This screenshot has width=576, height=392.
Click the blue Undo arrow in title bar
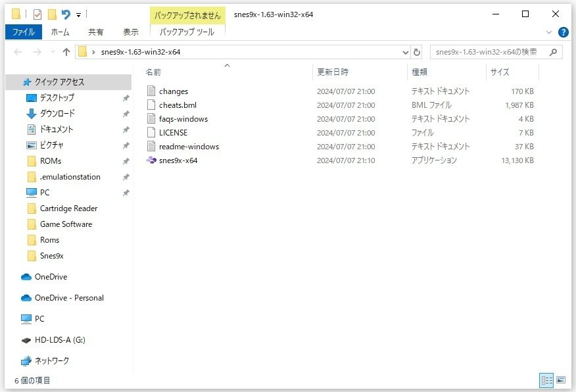(x=66, y=14)
